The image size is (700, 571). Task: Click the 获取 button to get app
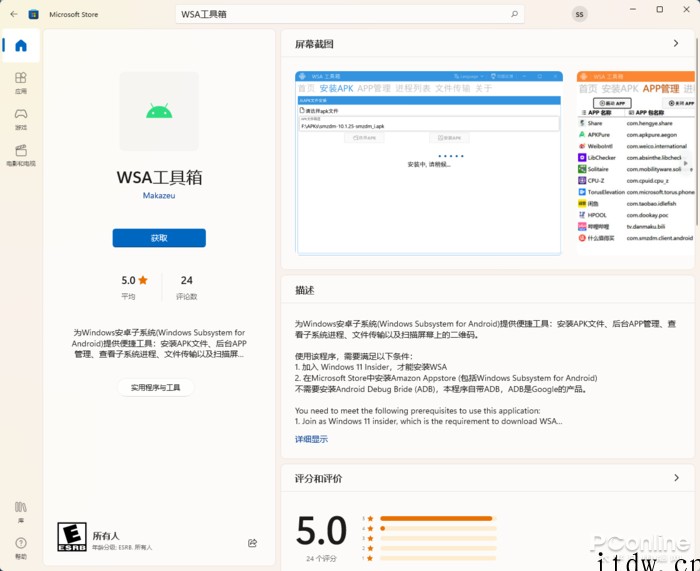pos(159,238)
